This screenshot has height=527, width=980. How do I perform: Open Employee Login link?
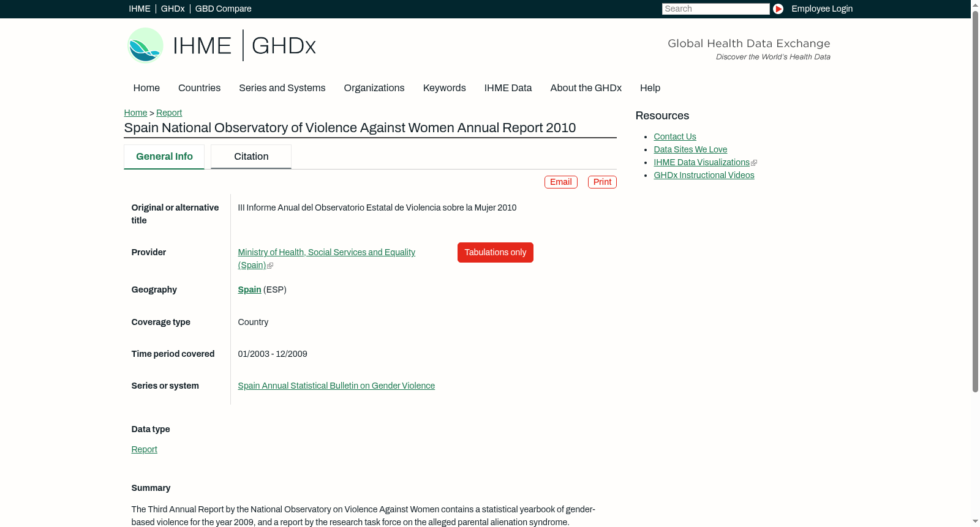point(822,9)
